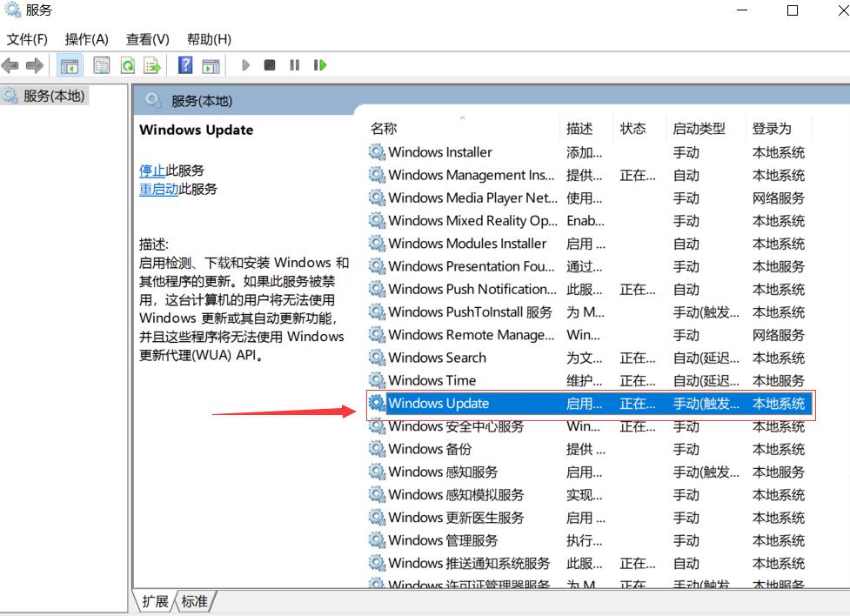Minimize the 服务 window
Viewport: 850px width, 616px height.
742,10
